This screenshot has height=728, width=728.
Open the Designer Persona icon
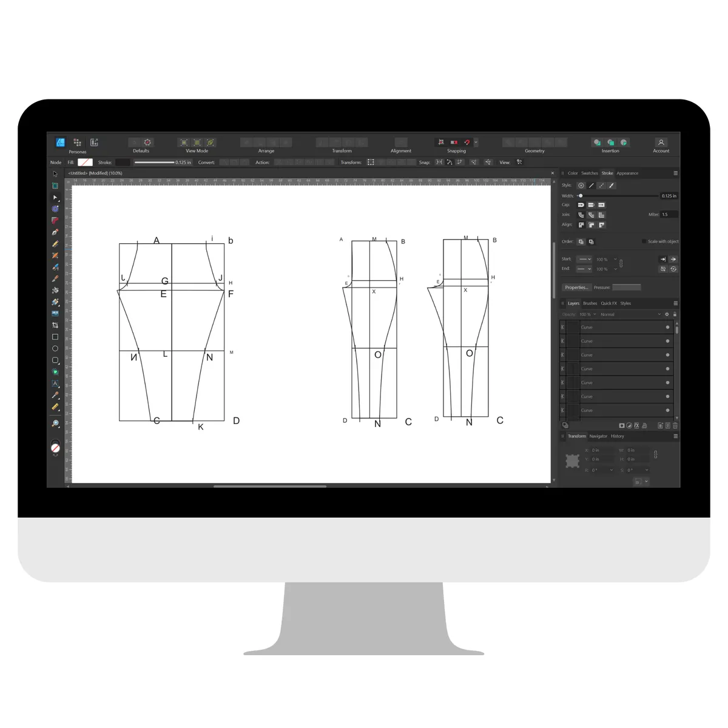[x=61, y=143]
